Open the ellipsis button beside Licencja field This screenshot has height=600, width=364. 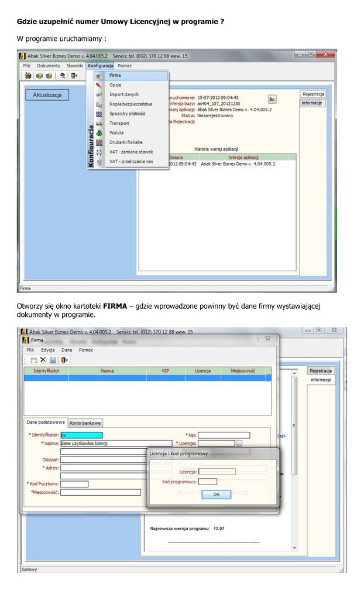coord(239,444)
